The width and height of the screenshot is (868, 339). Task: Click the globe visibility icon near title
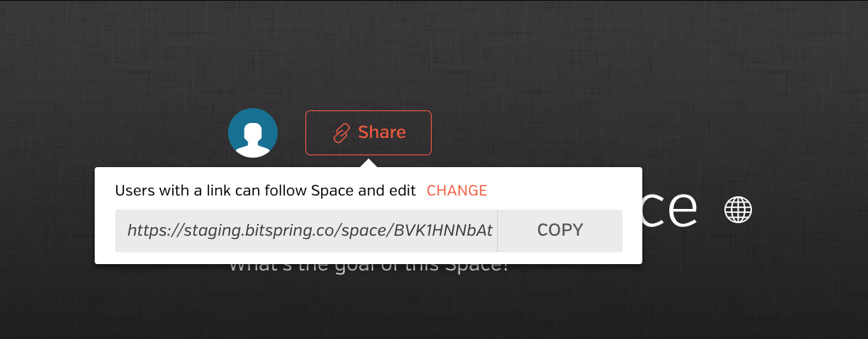pyautogui.click(x=739, y=210)
